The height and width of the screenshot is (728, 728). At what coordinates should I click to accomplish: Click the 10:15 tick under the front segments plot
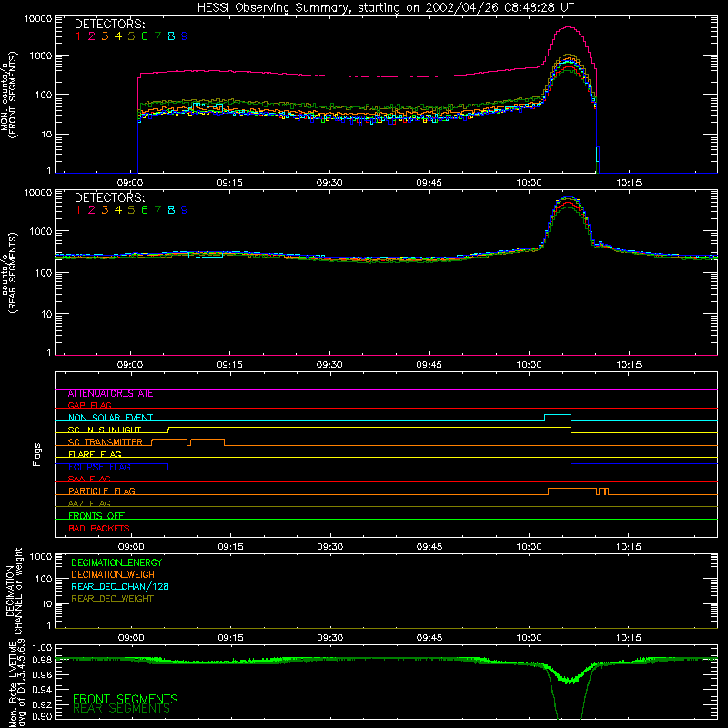(x=629, y=183)
